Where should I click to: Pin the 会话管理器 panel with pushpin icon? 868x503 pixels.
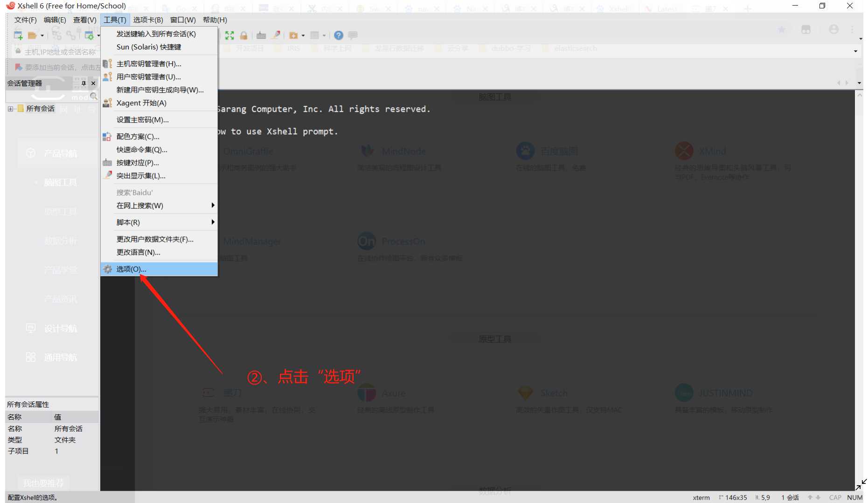point(84,83)
